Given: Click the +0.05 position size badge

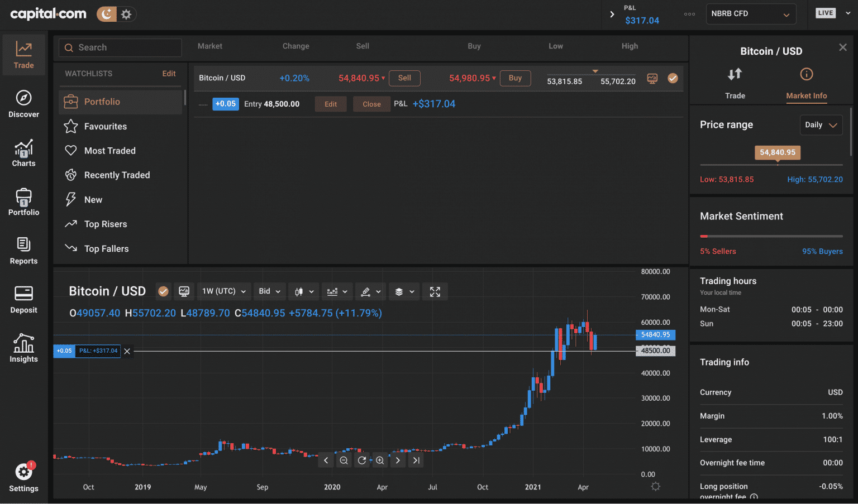Looking at the screenshot, I should pos(226,104).
